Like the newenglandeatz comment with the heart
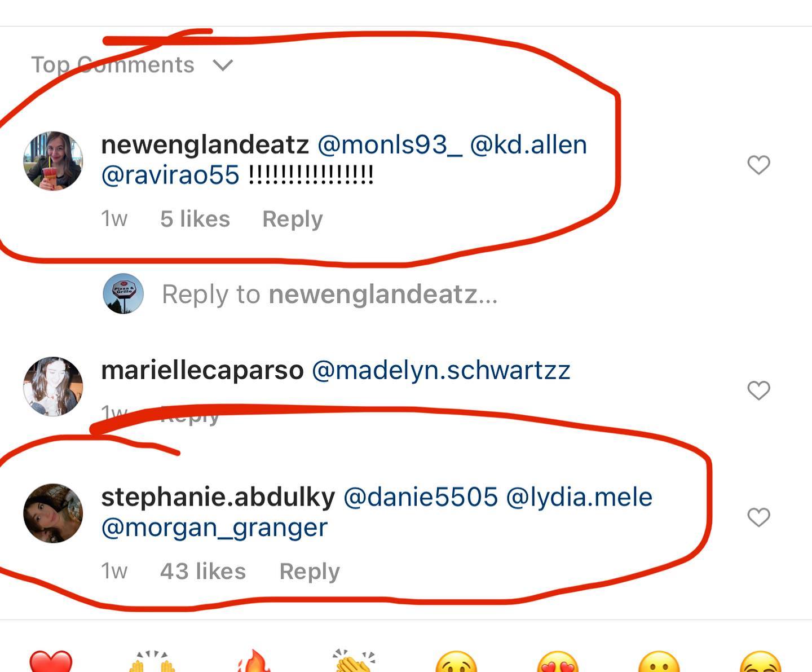The width and height of the screenshot is (812, 672). click(758, 165)
